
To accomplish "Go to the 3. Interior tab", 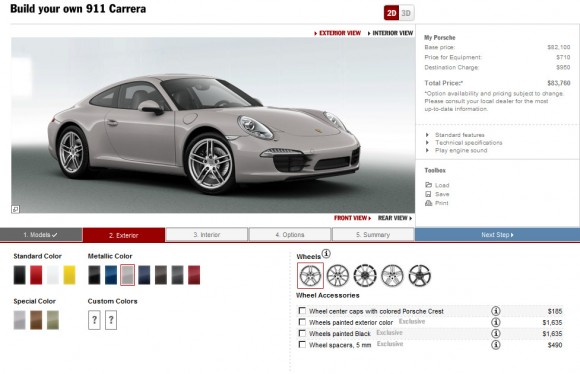I will pos(206,235).
